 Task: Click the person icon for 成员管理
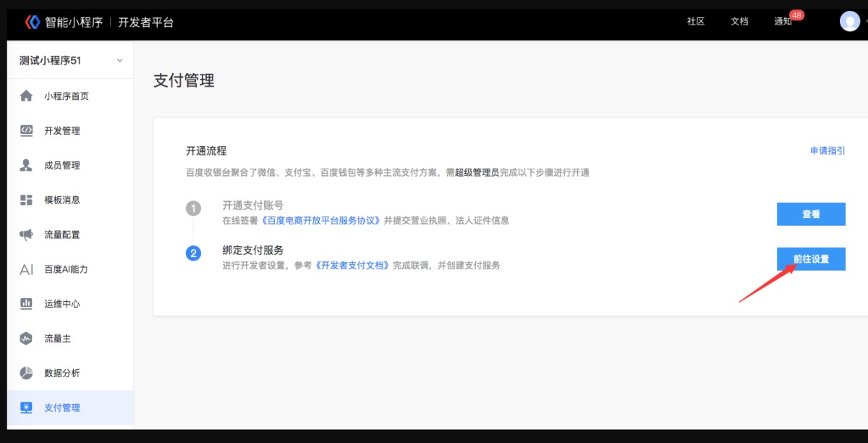coord(26,166)
